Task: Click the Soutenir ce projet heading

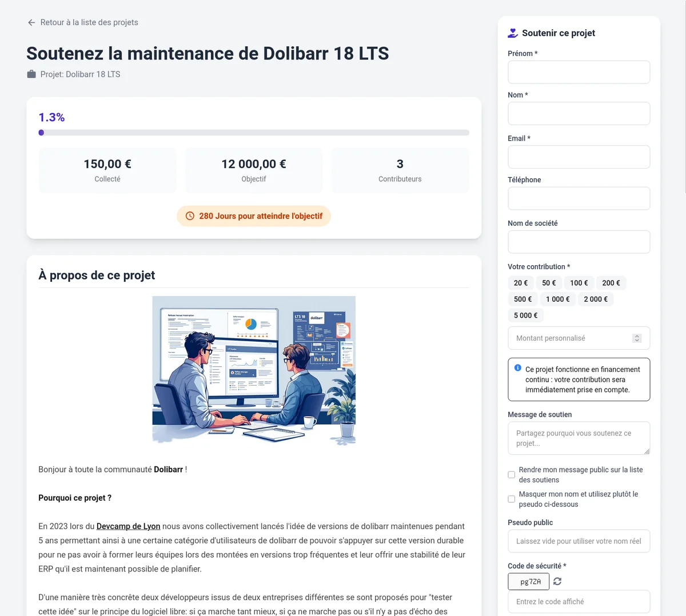Action: click(x=559, y=33)
